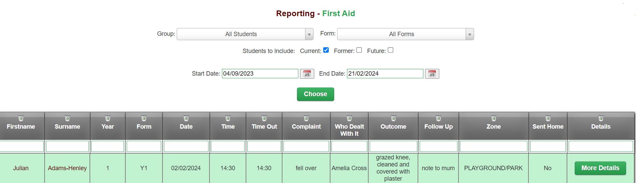Click the green Choose button
This screenshot has height=183, width=644.
(x=316, y=94)
